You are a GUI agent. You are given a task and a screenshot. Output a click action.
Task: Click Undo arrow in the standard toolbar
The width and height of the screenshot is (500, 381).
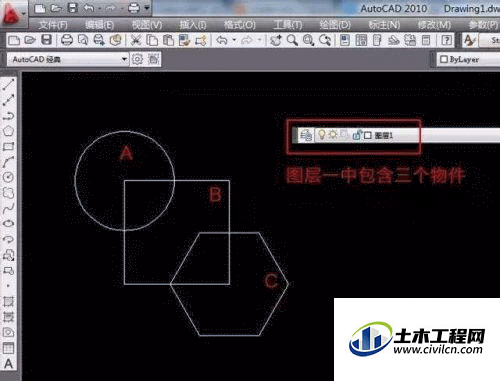pyautogui.click(x=222, y=40)
